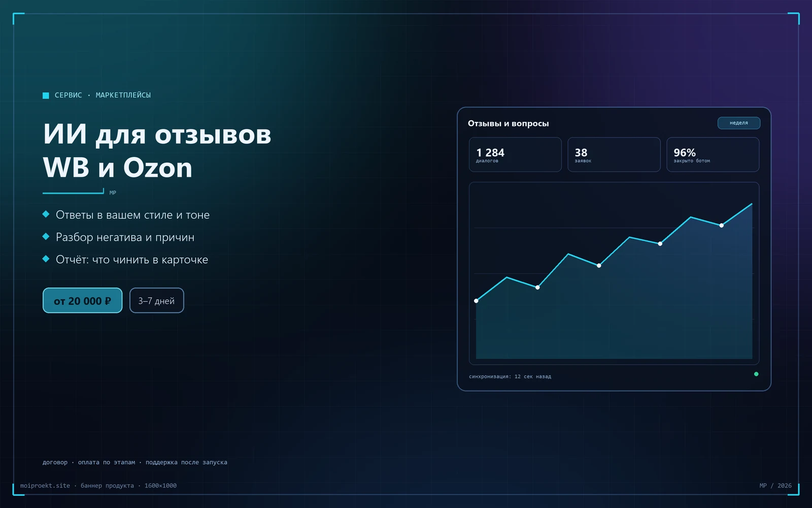Image resolution: width=812 pixels, height=508 pixels.
Task: Open the "96% закрыто ботом" stat card
Action: tap(713, 154)
